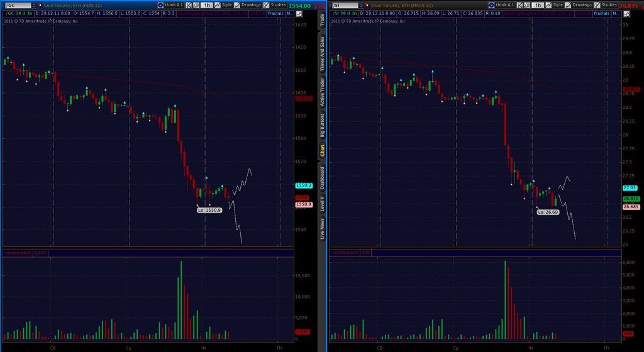Click the think A.I. circle icon in gold chart
The image size is (644, 352).
click(160, 5)
